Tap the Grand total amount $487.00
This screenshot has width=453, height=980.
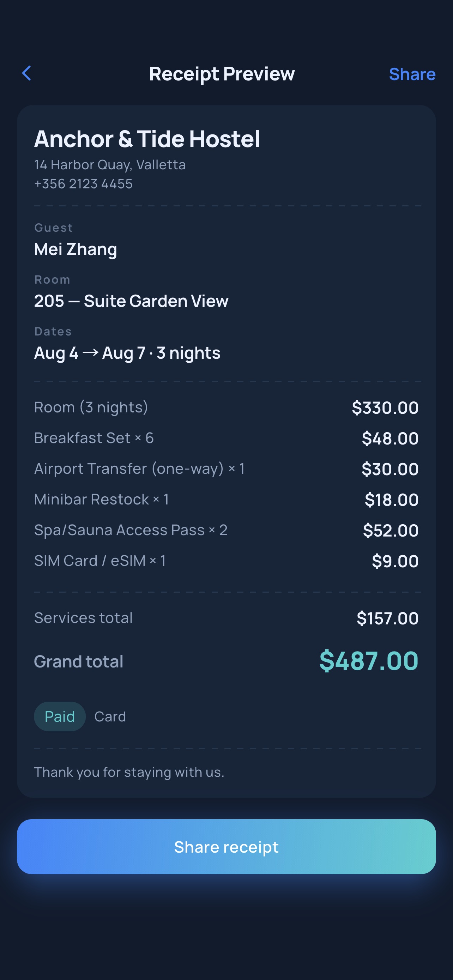tap(369, 661)
